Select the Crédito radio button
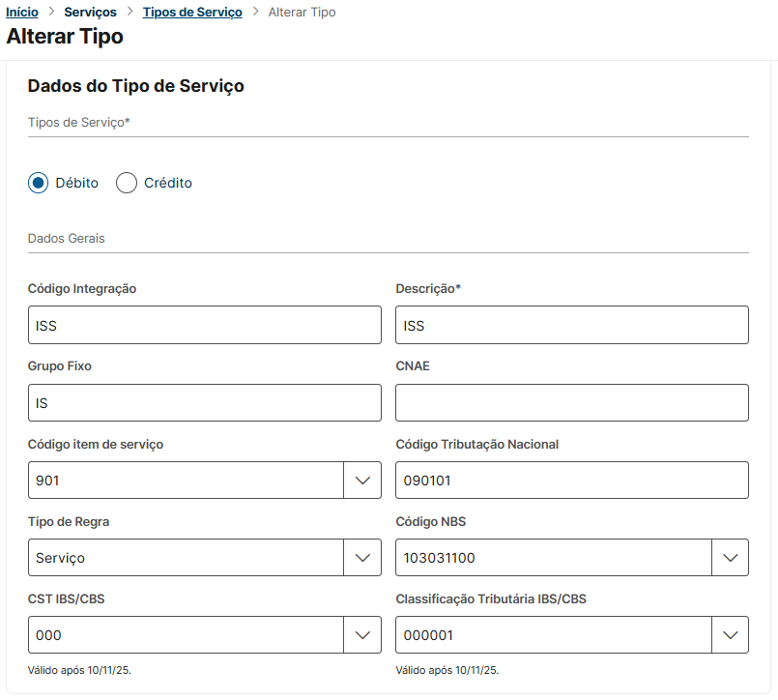 [x=127, y=183]
